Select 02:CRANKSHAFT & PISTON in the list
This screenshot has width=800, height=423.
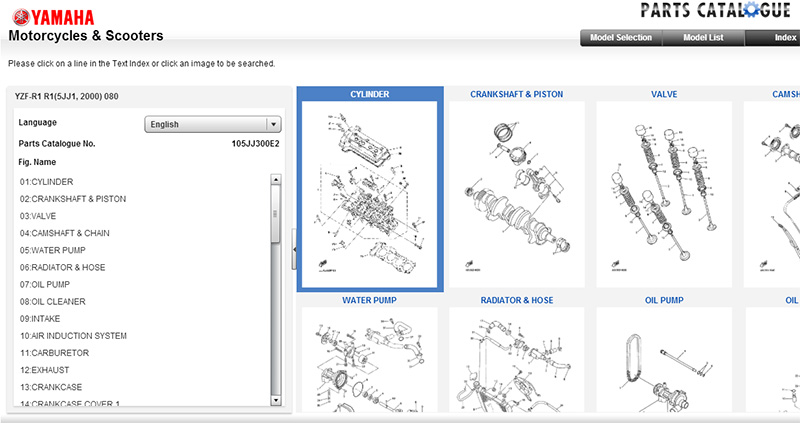[x=73, y=199]
